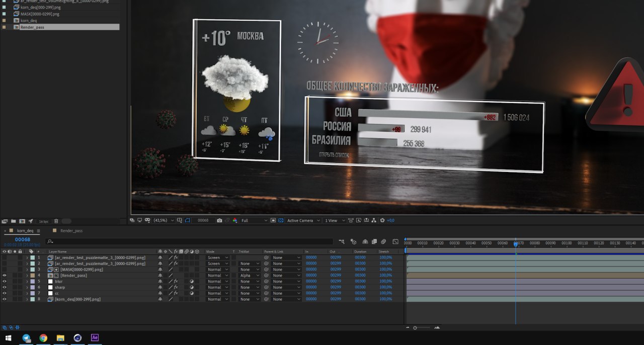Open Composition Mini-Flowchart in timeline
The height and width of the screenshot is (345, 644).
coord(342,242)
